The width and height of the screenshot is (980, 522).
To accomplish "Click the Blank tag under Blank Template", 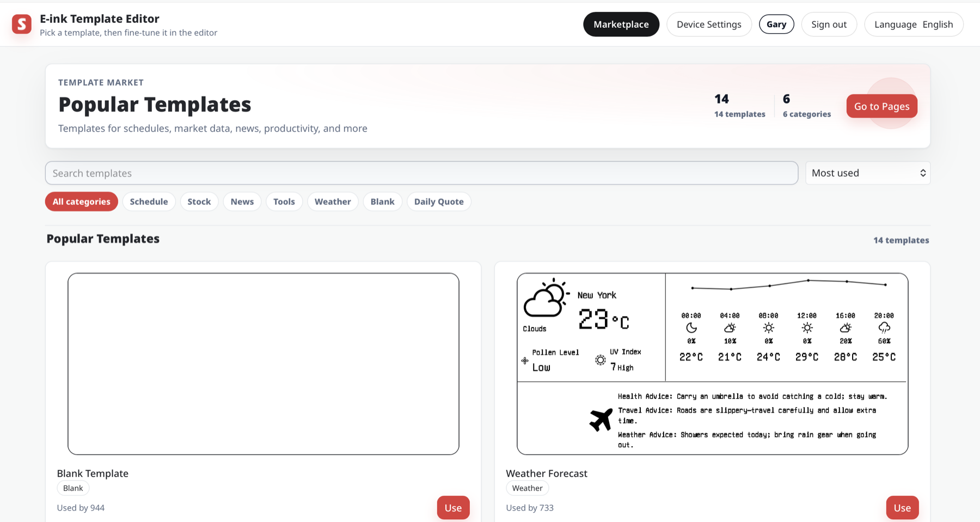I will (73, 488).
